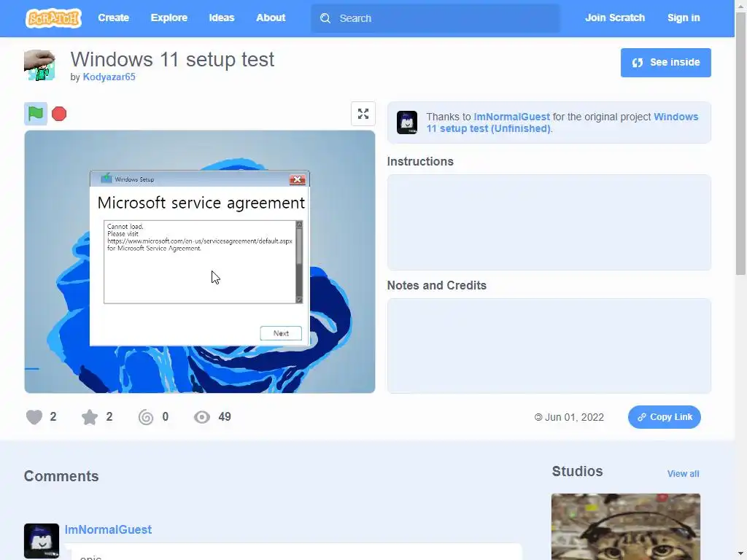
Task: Stop project with red stop sign
Action: [x=59, y=114]
